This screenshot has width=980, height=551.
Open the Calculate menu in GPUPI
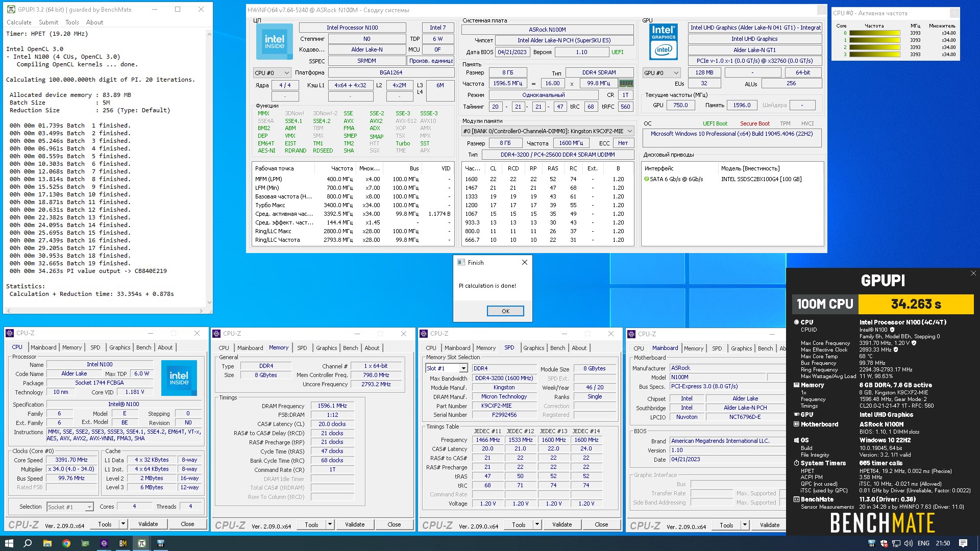tap(19, 22)
